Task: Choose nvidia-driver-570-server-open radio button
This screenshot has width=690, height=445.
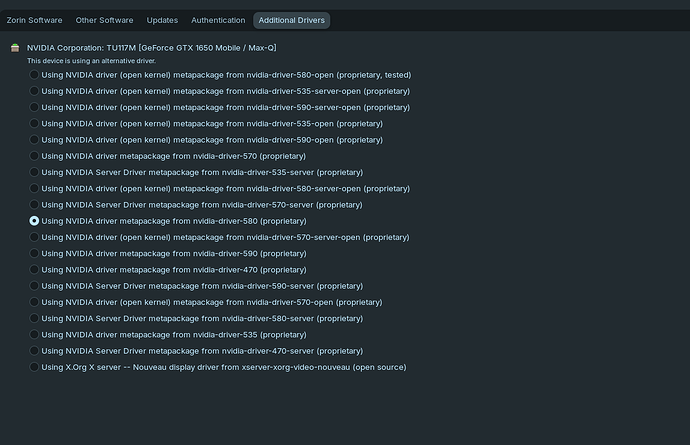Action: click(x=34, y=237)
